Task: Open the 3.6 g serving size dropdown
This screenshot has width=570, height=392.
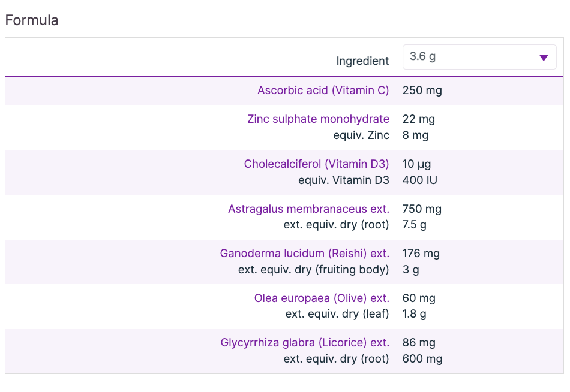Action: [479, 57]
